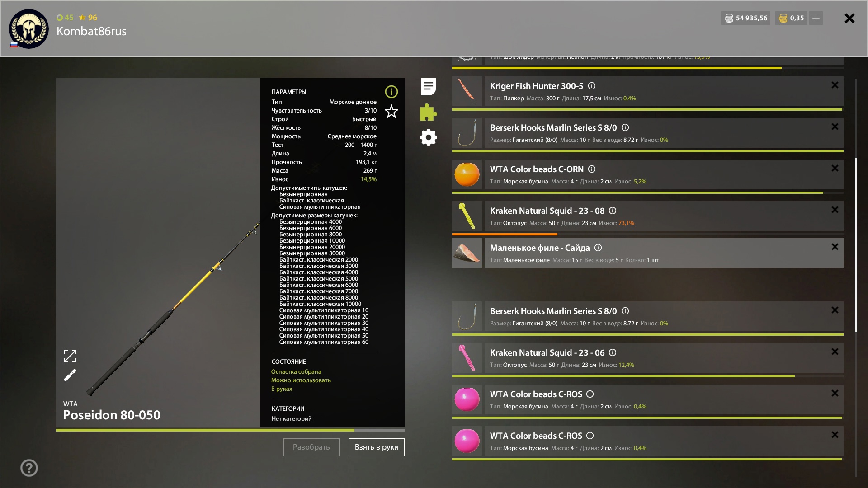Remove second Berserk Hooks Marlin Series hook
Image resolution: width=868 pixels, height=488 pixels.
click(835, 310)
